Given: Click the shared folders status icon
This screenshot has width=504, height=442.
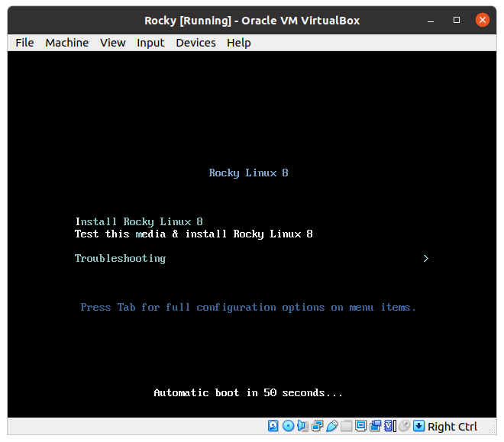Looking at the screenshot, I should tap(346, 426).
